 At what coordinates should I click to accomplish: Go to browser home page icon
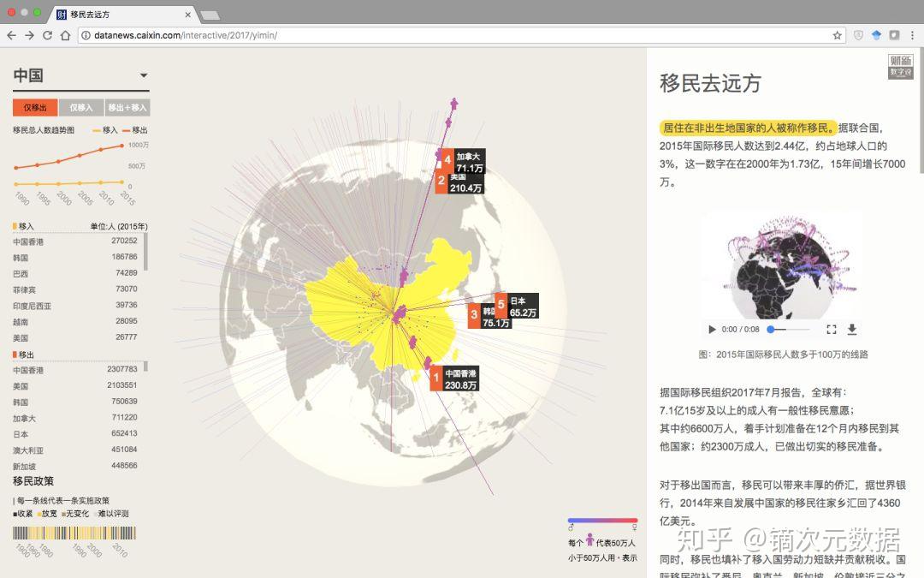click(x=65, y=35)
